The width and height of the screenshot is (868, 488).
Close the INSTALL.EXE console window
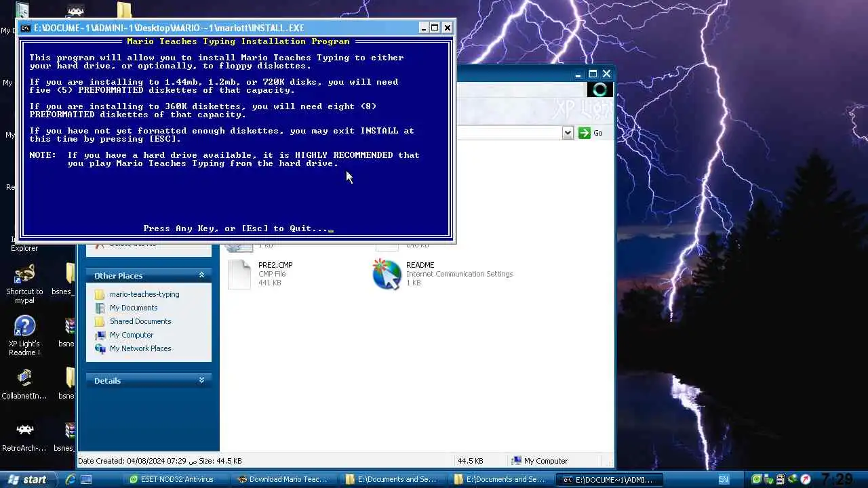coord(447,28)
